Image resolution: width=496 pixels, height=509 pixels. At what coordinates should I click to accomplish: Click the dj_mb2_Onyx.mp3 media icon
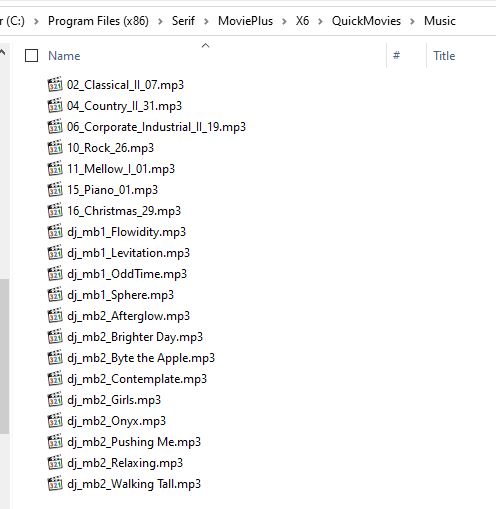[55, 421]
